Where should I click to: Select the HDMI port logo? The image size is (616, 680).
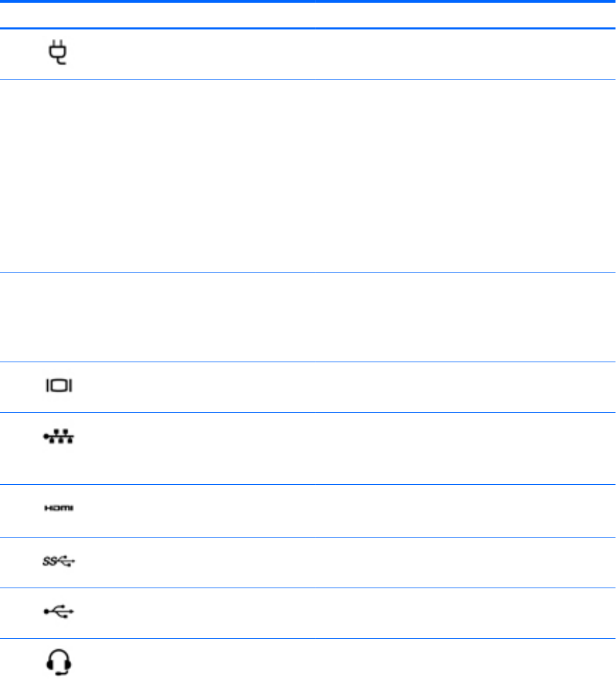59,508
